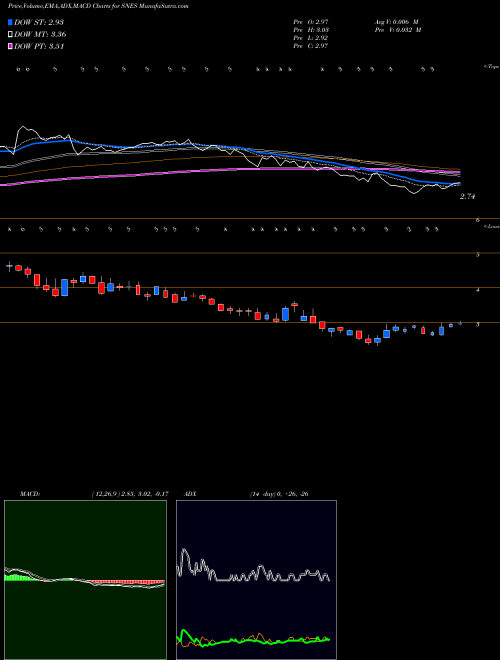Viewport: 500px width, 660px height.
Task: Click the last blue candlestick near level 3
Action: (460, 324)
